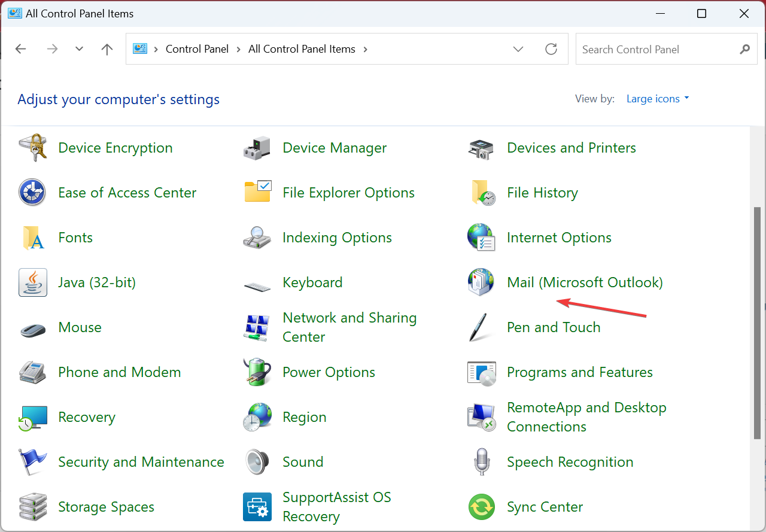Open the Indexing Options magnifier icon
Screen dimensions: 766x532
tap(257, 238)
